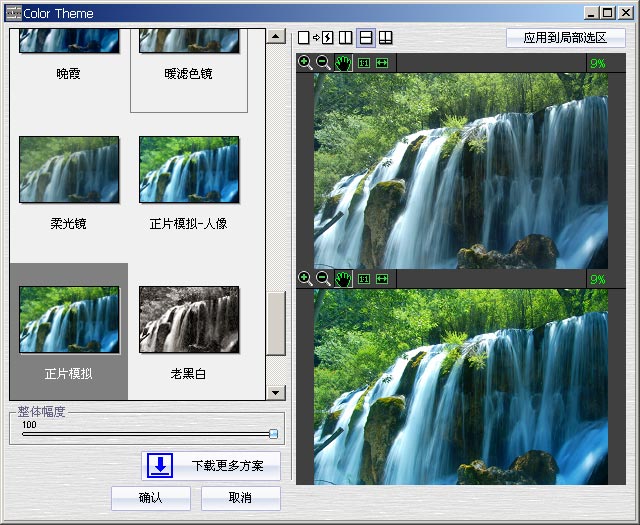Zoom out on the top preview
The height and width of the screenshot is (525, 640).
click(323, 63)
